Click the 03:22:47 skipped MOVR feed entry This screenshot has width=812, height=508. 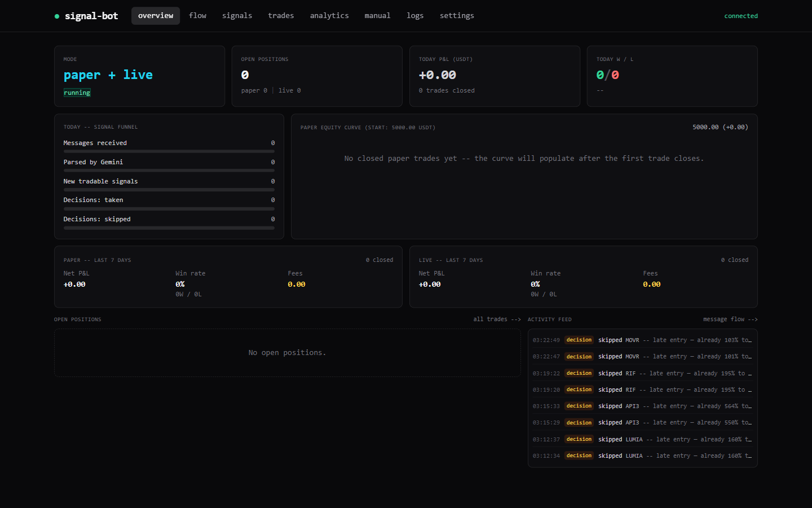pyautogui.click(x=642, y=357)
